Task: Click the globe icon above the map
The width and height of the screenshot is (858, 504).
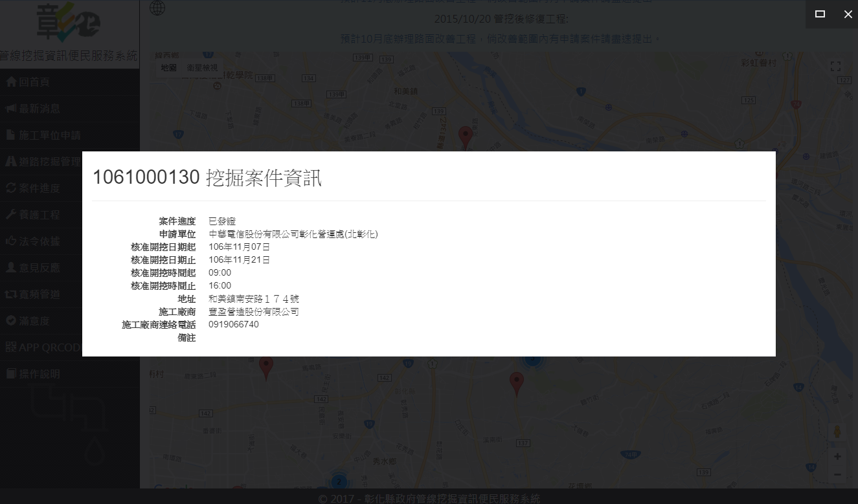Action: point(157,8)
